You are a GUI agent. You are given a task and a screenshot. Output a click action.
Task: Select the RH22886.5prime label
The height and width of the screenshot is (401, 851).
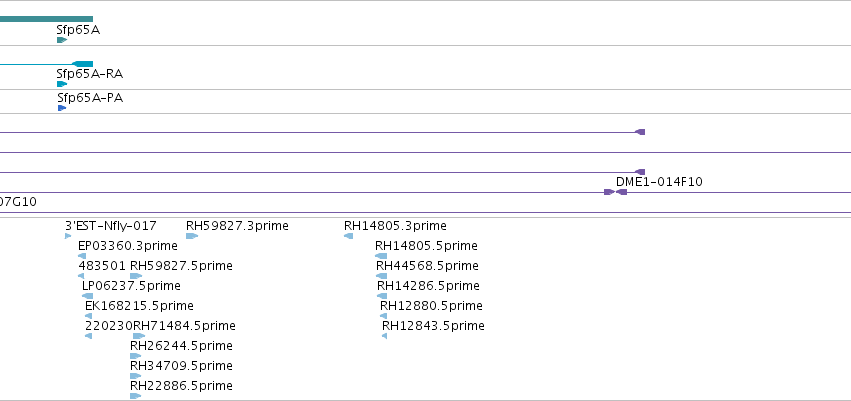click(x=181, y=386)
